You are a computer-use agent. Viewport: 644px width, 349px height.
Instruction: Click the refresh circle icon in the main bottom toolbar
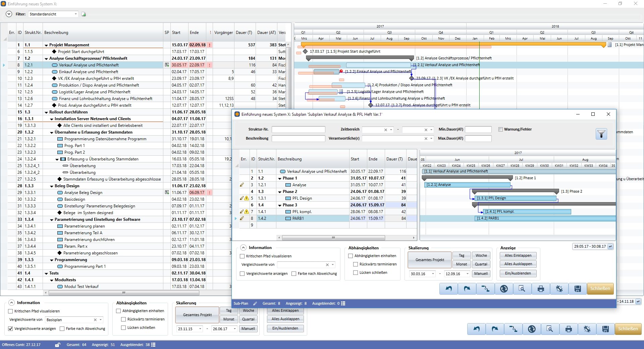tap(532, 329)
